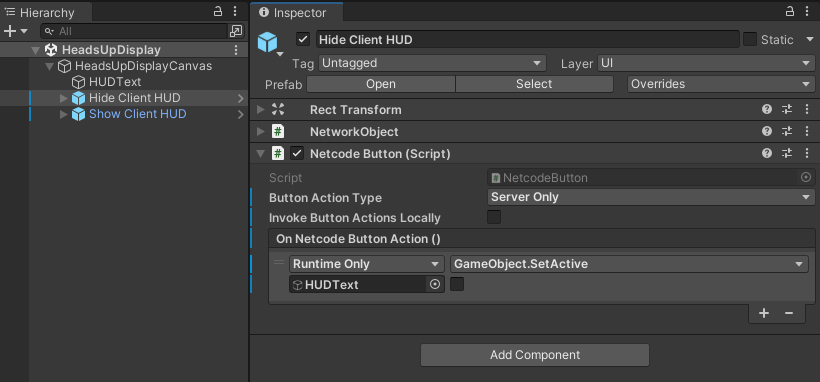This screenshot has height=382, width=820.
Task: Collapse the HeadsUpDisplayCanvas foldout
Action: (x=50, y=66)
